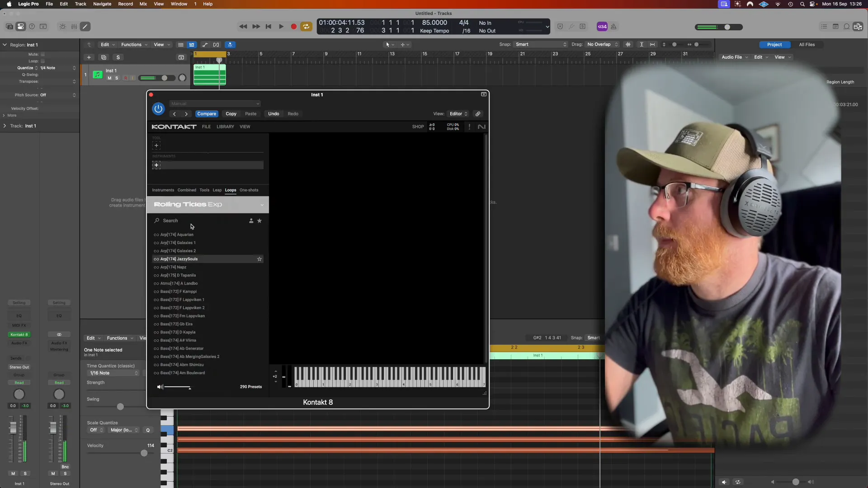The width and height of the screenshot is (868, 488).
Task: Open Tracks area Edit dropdown menu
Action: [x=108, y=45]
